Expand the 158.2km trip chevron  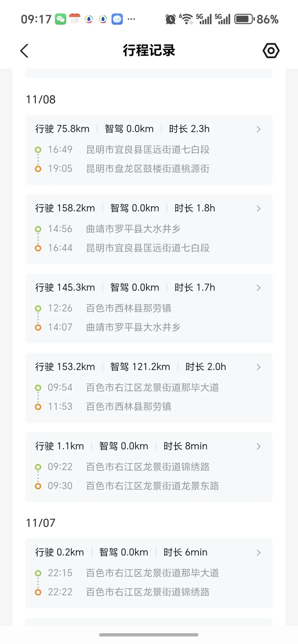tap(258, 209)
